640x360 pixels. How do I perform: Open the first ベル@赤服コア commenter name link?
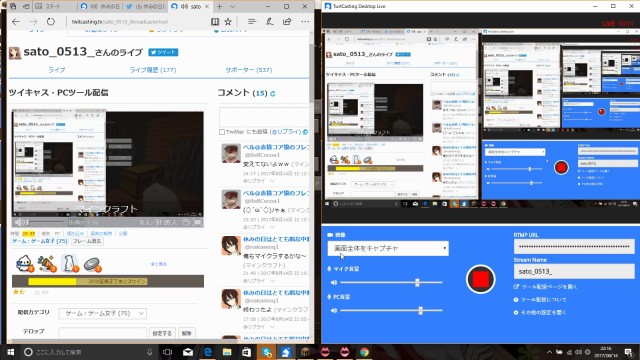pyautogui.click(x=276, y=147)
